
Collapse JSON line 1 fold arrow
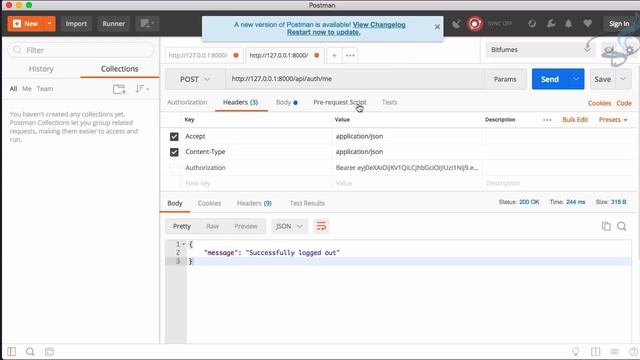coord(184,244)
